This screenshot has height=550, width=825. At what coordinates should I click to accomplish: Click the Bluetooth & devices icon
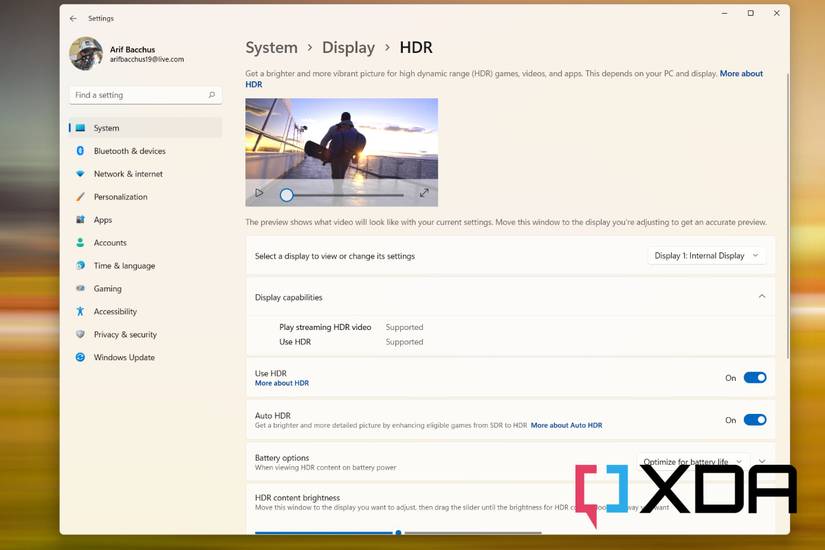(80, 151)
